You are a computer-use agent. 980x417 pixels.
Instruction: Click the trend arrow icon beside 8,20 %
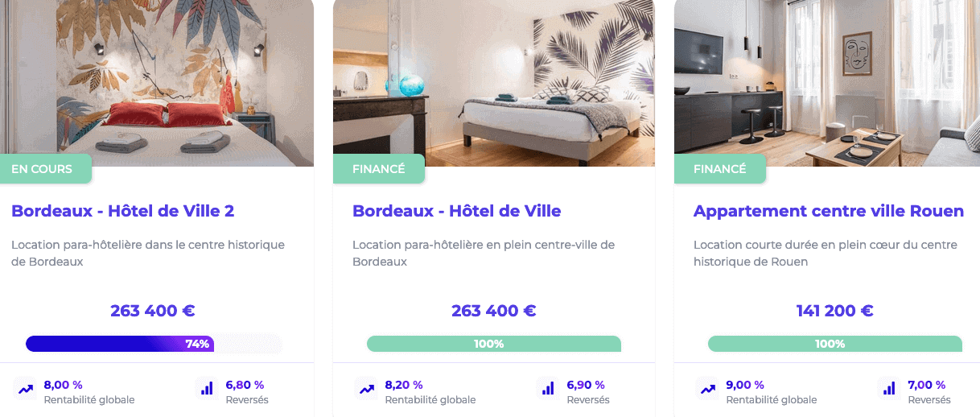(x=367, y=390)
